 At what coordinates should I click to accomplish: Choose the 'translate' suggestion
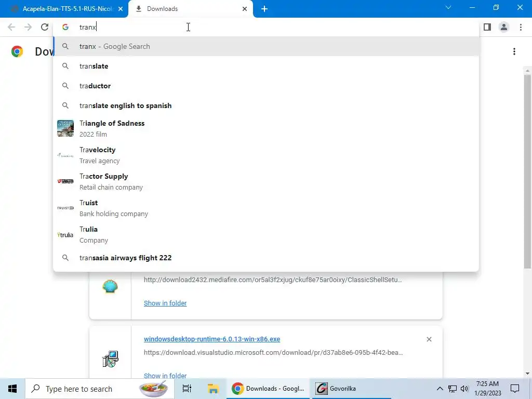[267, 66]
